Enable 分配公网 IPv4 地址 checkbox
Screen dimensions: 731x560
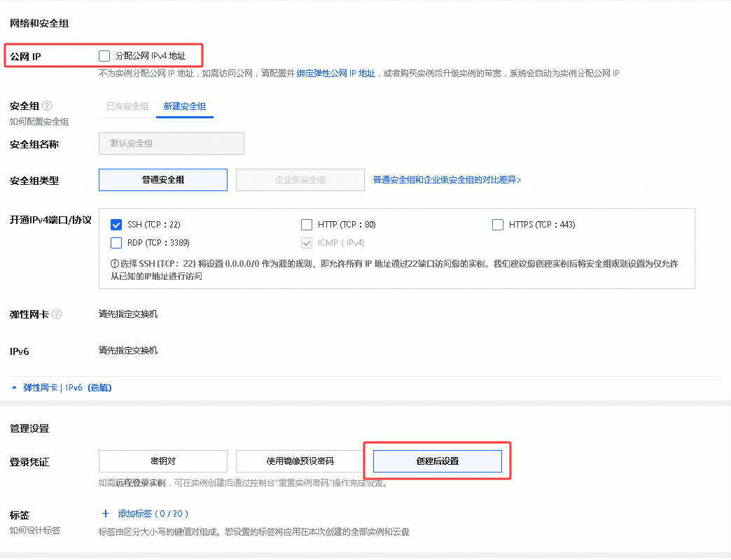(104, 56)
